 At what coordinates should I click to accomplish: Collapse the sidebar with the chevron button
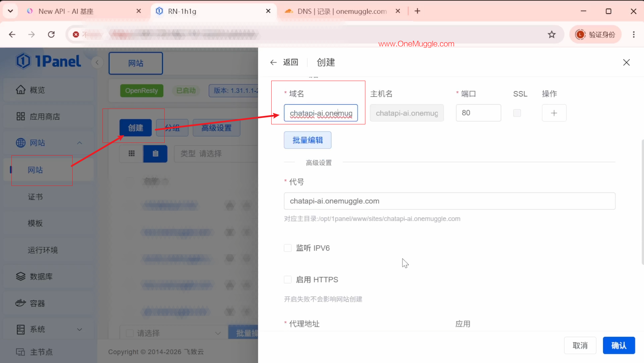pyautogui.click(x=97, y=62)
